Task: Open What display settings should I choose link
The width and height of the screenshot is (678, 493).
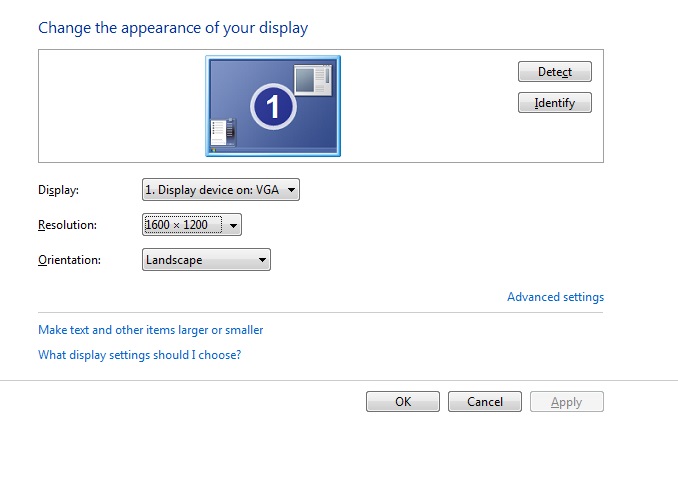Action: click(139, 355)
